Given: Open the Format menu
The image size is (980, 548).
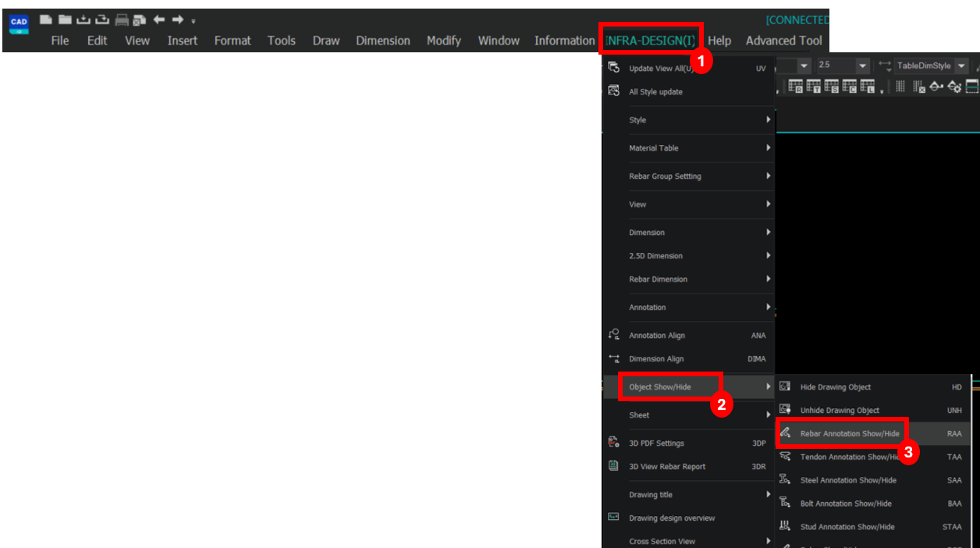Looking at the screenshot, I should 233,41.
